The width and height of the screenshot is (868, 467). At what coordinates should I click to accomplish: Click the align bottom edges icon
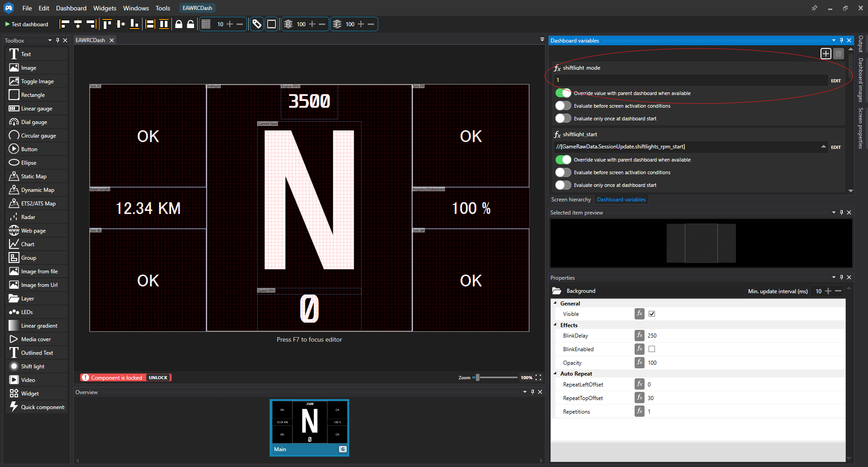(x=134, y=24)
